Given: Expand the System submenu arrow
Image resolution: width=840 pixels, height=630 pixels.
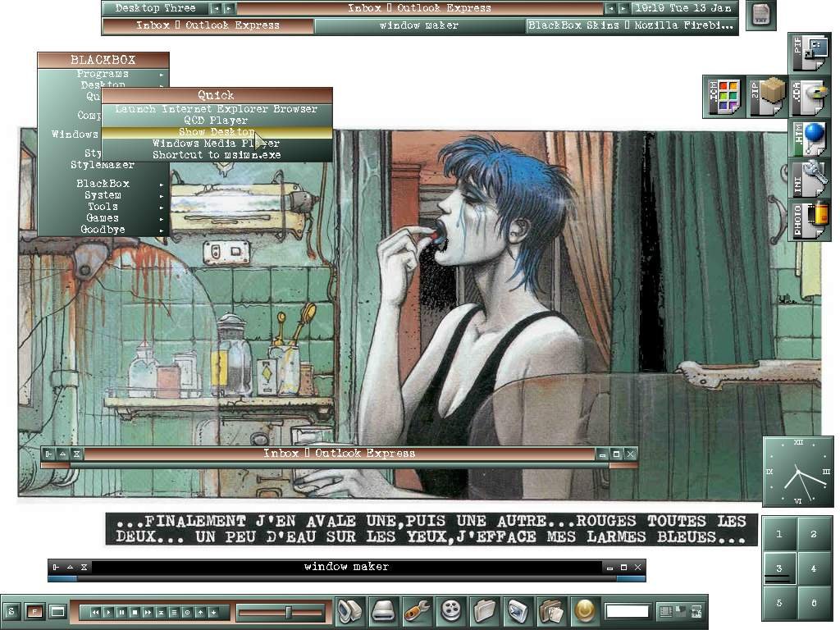Looking at the screenshot, I should click(162, 196).
